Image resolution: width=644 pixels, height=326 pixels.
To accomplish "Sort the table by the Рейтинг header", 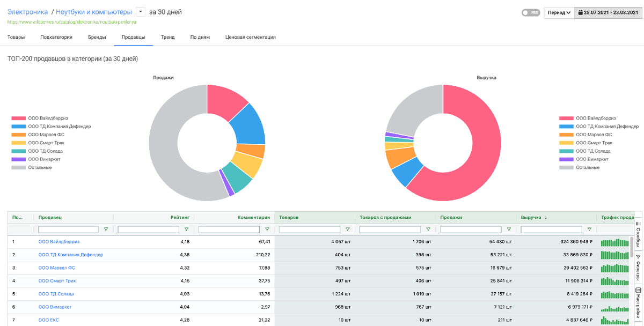I will pyautogui.click(x=180, y=218).
